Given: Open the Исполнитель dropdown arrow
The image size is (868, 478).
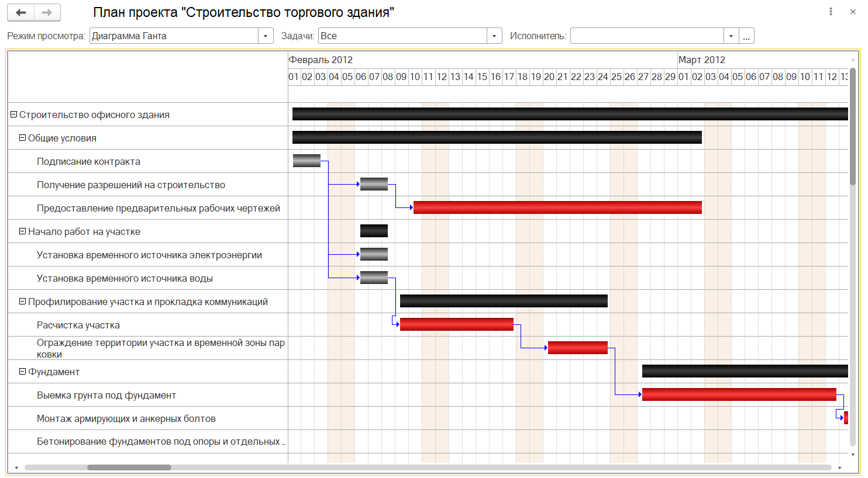Looking at the screenshot, I should [x=731, y=36].
